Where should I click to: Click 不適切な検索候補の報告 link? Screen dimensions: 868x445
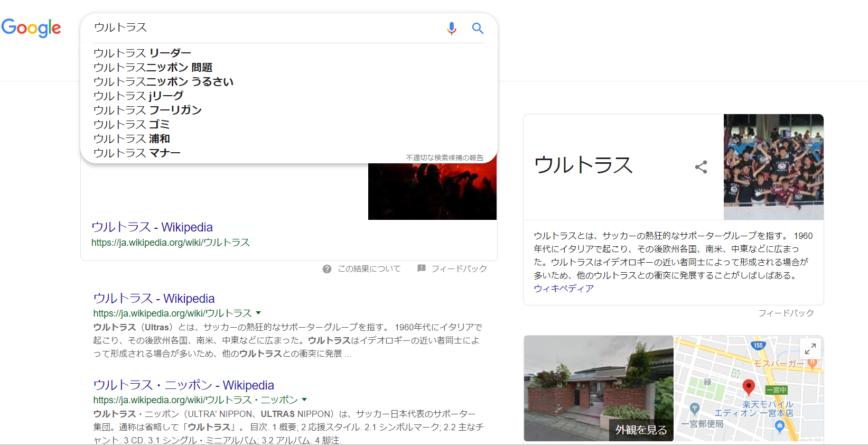444,157
